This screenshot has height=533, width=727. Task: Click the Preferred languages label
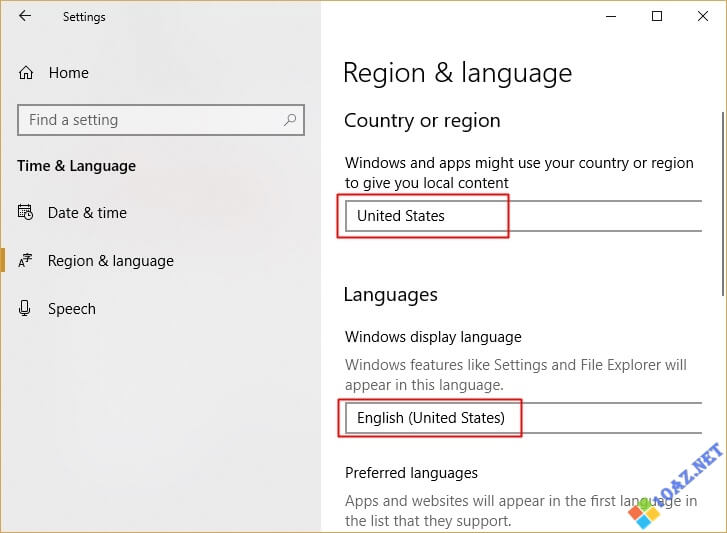point(411,473)
